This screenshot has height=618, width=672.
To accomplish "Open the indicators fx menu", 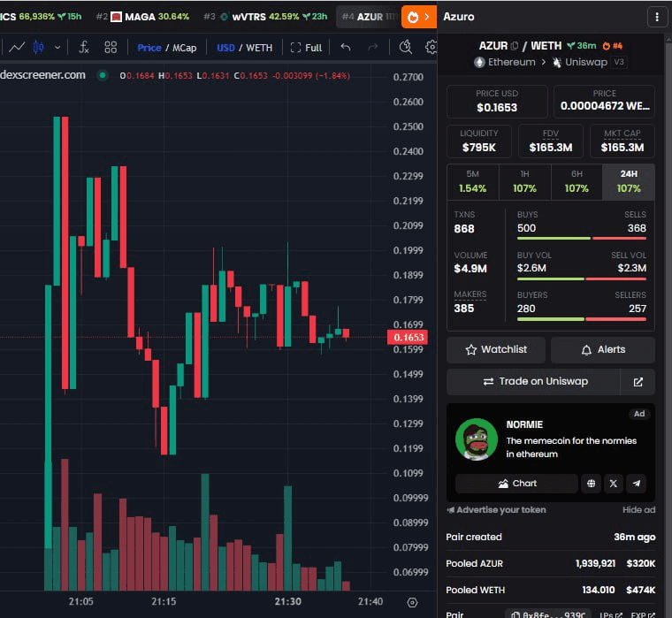I will (84, 47).
